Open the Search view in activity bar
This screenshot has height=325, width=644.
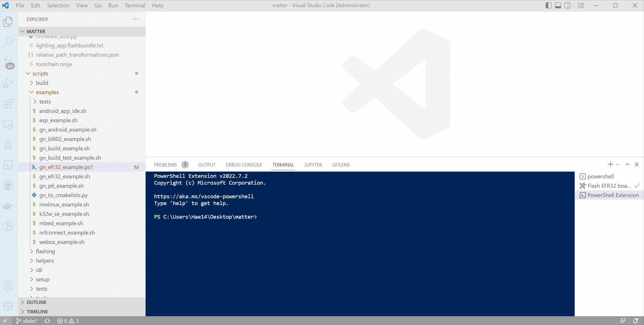[8, 42]
